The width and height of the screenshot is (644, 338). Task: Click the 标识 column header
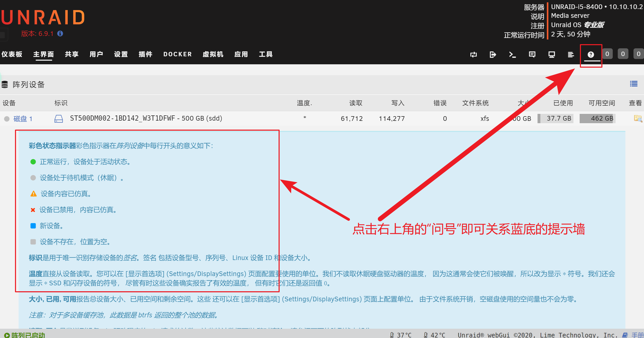(x=61, y=103)
